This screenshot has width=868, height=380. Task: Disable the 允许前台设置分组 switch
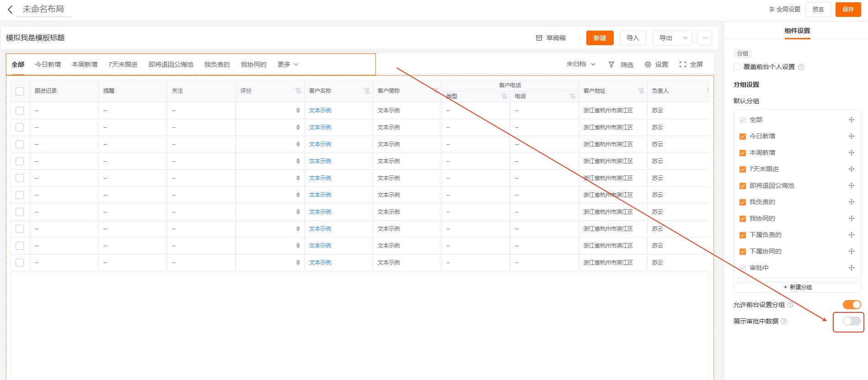852,305
